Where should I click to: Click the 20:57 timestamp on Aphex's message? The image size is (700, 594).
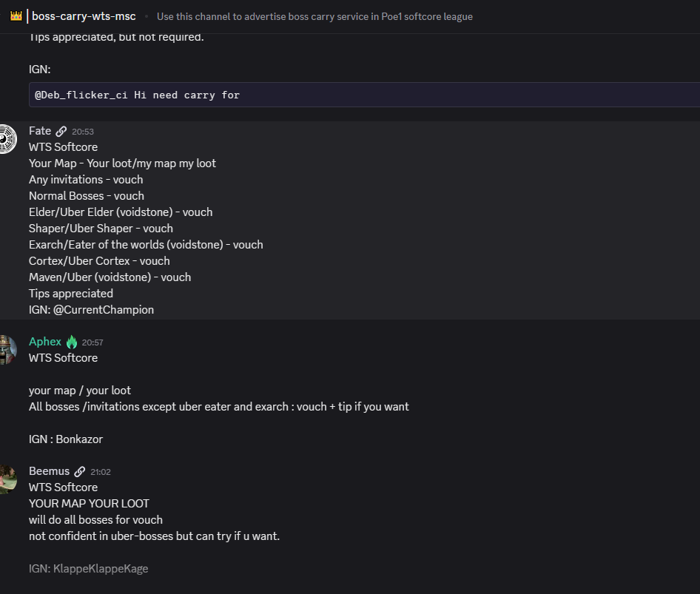click(92, 342)
